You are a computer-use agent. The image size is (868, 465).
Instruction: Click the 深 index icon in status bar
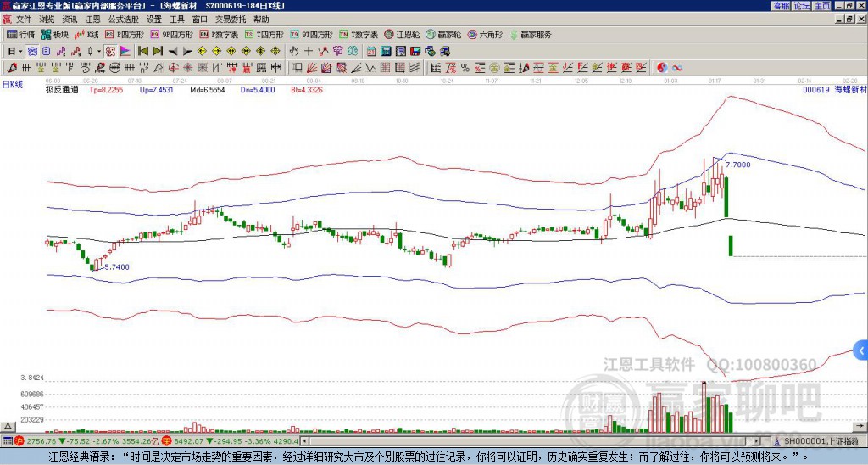click(168, 441)
